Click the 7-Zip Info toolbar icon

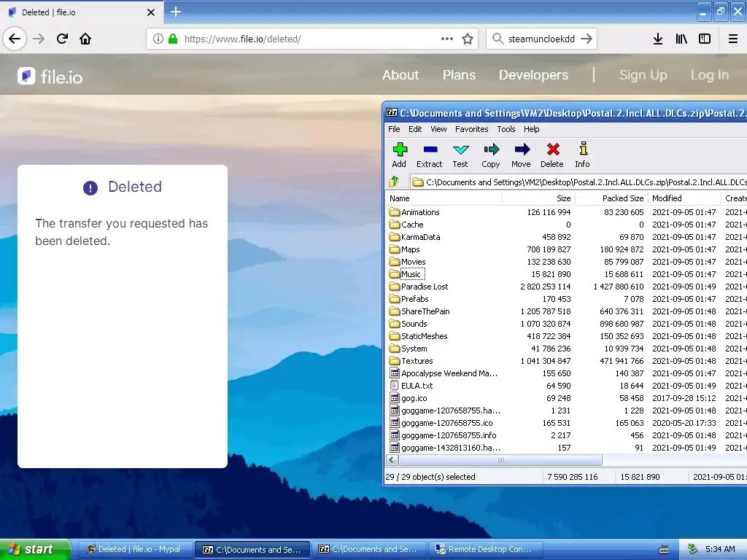point(582,155)
